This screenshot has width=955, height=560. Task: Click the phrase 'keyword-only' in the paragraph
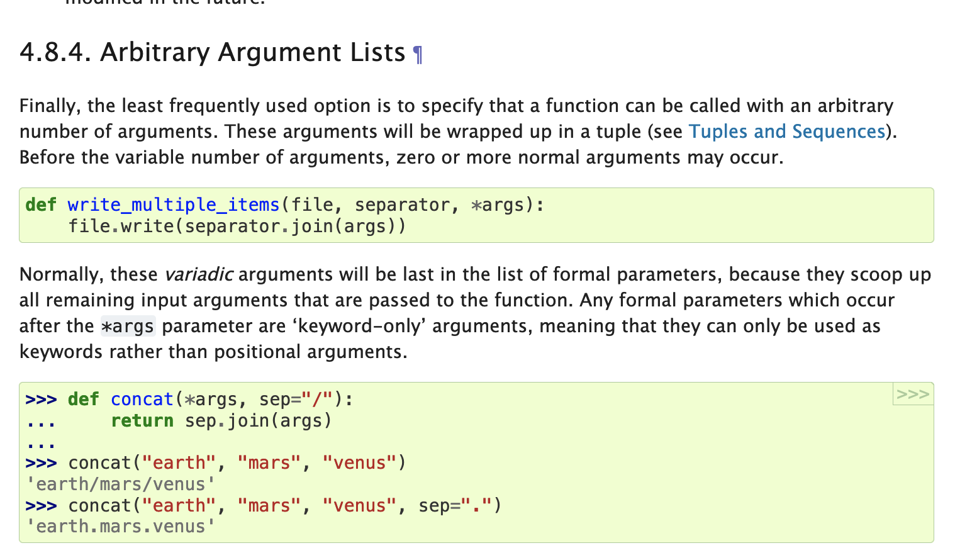(360, 327)
